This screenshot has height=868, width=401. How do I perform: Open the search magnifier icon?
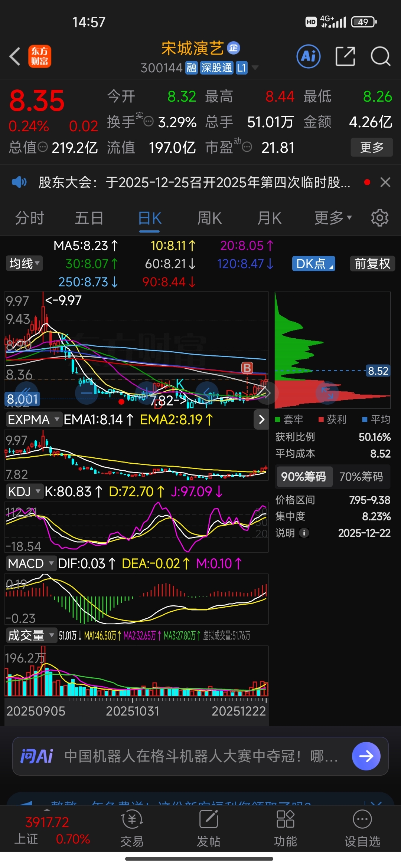381,56
